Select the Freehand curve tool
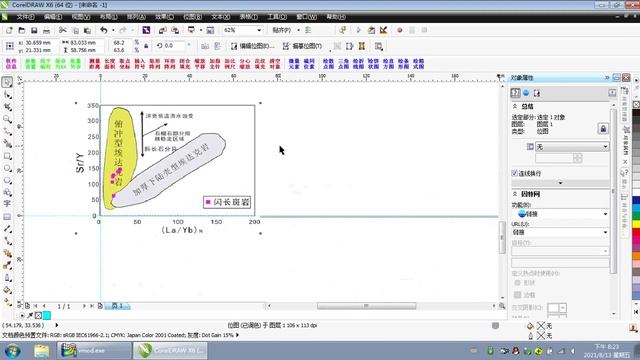The width and height of the screenshot is (640, 360). 7,131
